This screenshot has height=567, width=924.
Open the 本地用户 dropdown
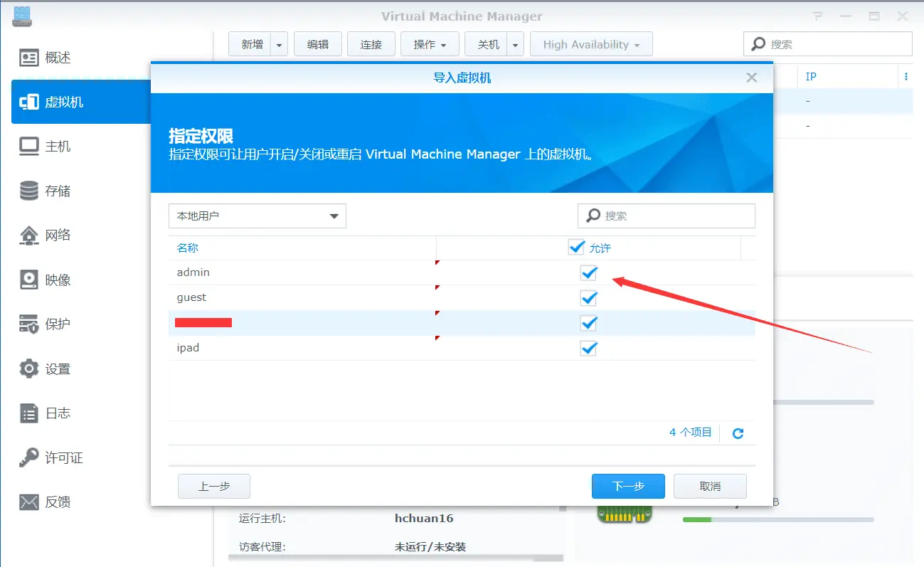[x=257, y=216]
